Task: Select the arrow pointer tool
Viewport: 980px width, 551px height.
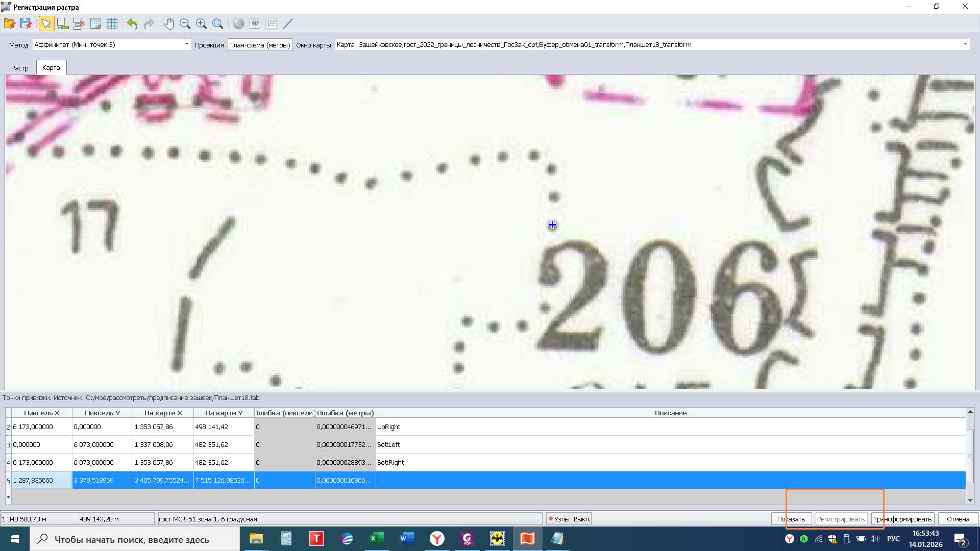Action: (46, 23)
